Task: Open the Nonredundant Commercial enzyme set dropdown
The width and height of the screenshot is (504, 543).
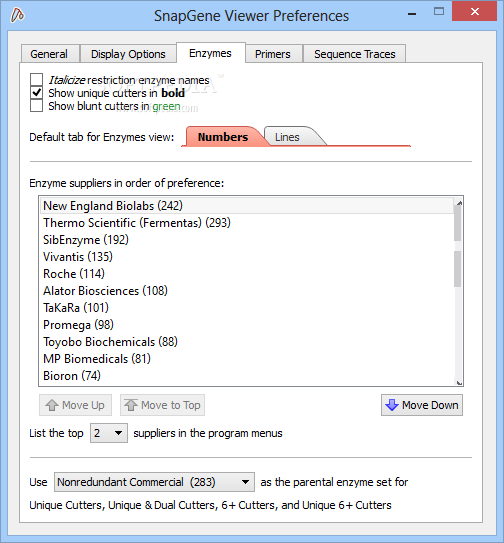Action: pos(154,482)
